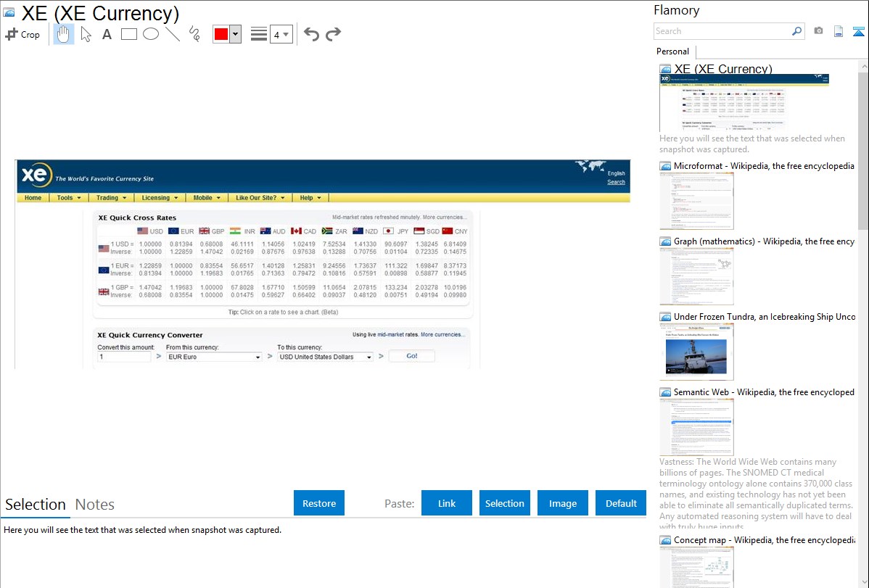869x588 pixels.
Task: Open the From currency EUR Euro dropdown
Action: pyautogui.click(x=214, y=357)
